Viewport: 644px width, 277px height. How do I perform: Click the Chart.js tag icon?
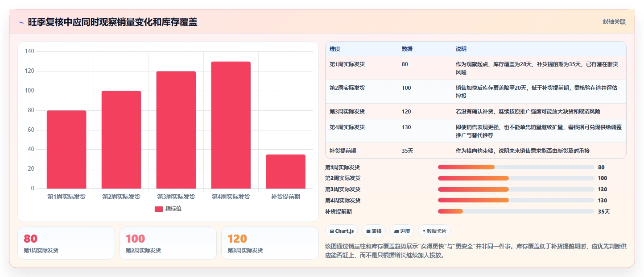pos(332,231)
